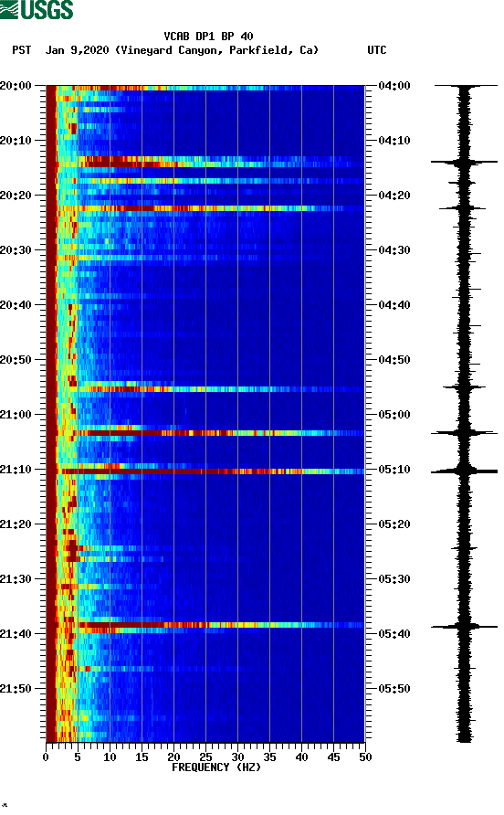Screen dimensions: 504x815
Task: Click the '10' frequency axis tick label
Action: (x=110, y=757)
